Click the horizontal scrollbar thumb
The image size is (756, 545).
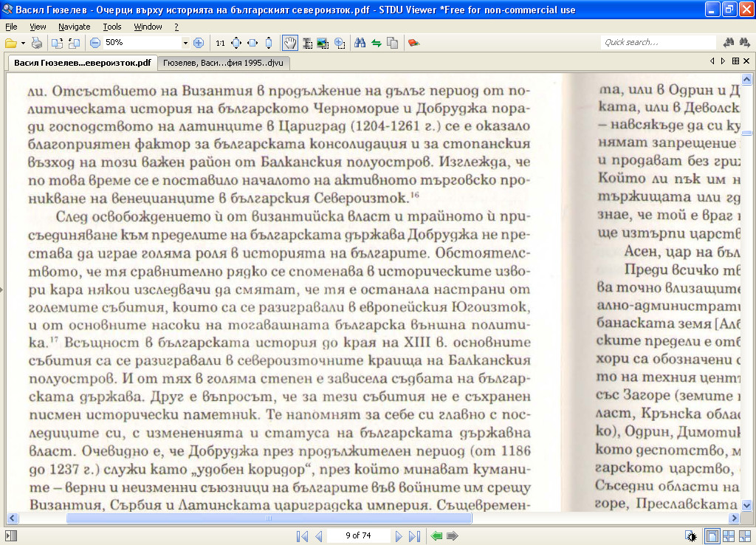269,518
